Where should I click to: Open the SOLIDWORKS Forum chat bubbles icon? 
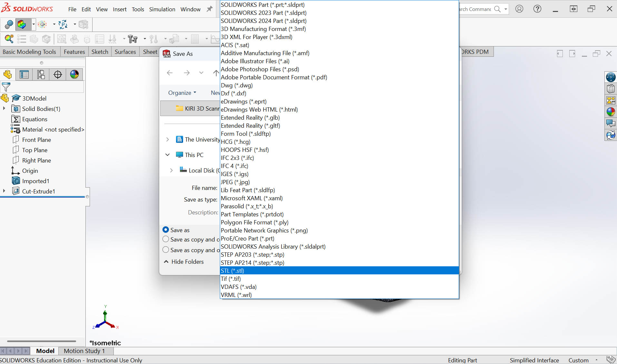pyautogui.click(x=611, y=123)
